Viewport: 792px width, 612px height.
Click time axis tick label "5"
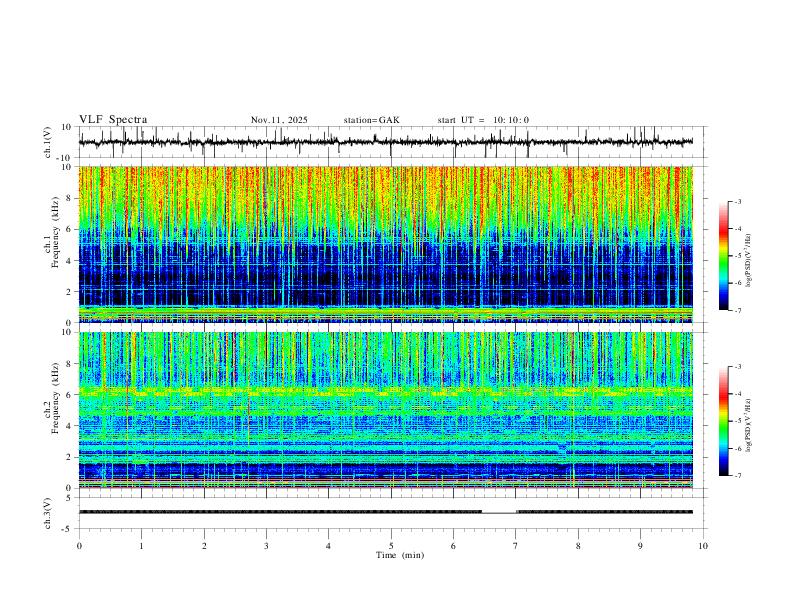pyautogui.click(x=391, y=546)
